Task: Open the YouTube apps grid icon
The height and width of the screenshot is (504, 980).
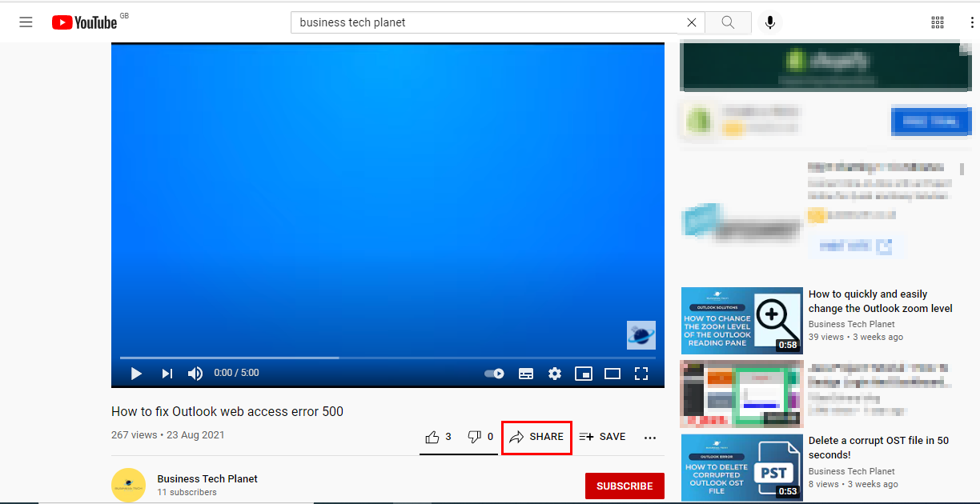Action: click(x=938, y=22)
